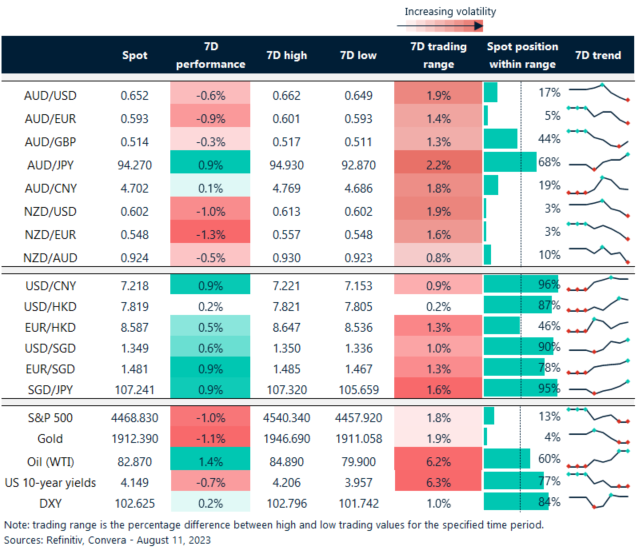Select the Oil (WTI) 1.4% performance cell
The width and height of the screenshot is (640, 549).
point(210,459)
